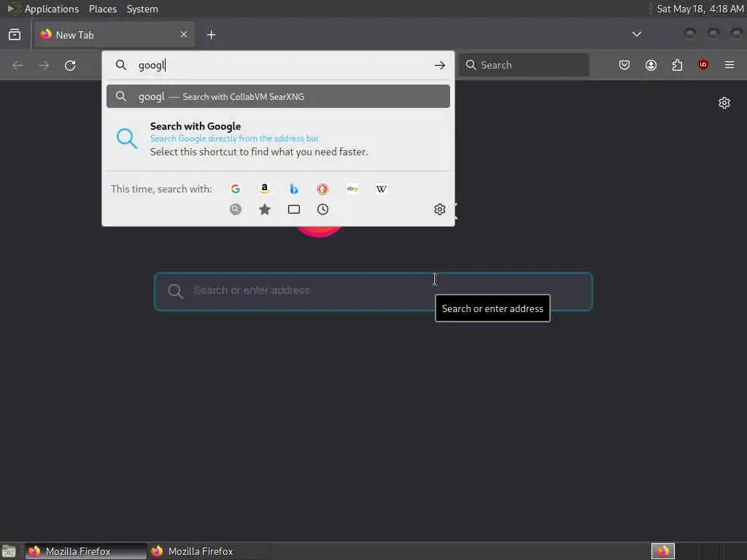Image resolution: width=747 pixels, height=560 pixels.
Task: Open the clock showing Sat May 18
Action: pyautogui.click(x=700, y=9)
